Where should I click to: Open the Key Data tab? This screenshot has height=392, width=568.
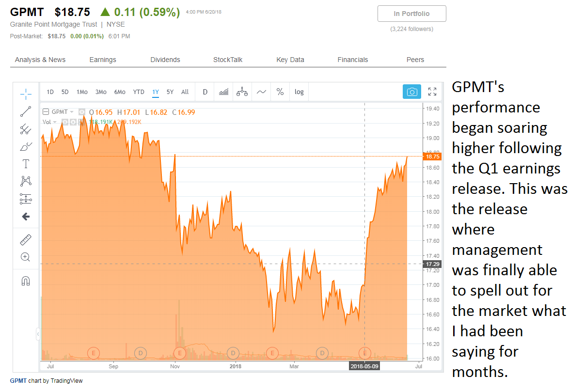tap(290, 60)
